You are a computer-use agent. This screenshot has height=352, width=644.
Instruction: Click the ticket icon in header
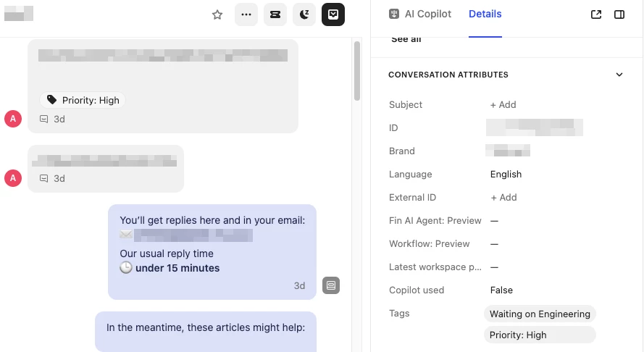point(275,14)
